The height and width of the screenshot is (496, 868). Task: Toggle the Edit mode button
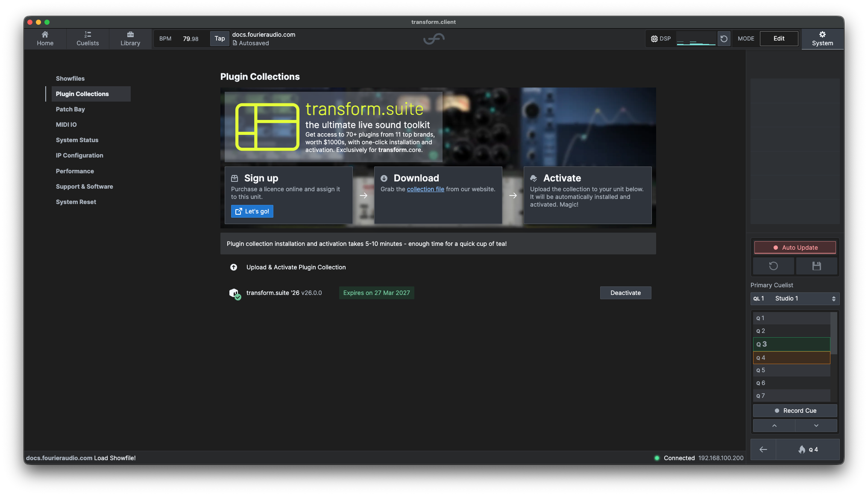[779, 38]
